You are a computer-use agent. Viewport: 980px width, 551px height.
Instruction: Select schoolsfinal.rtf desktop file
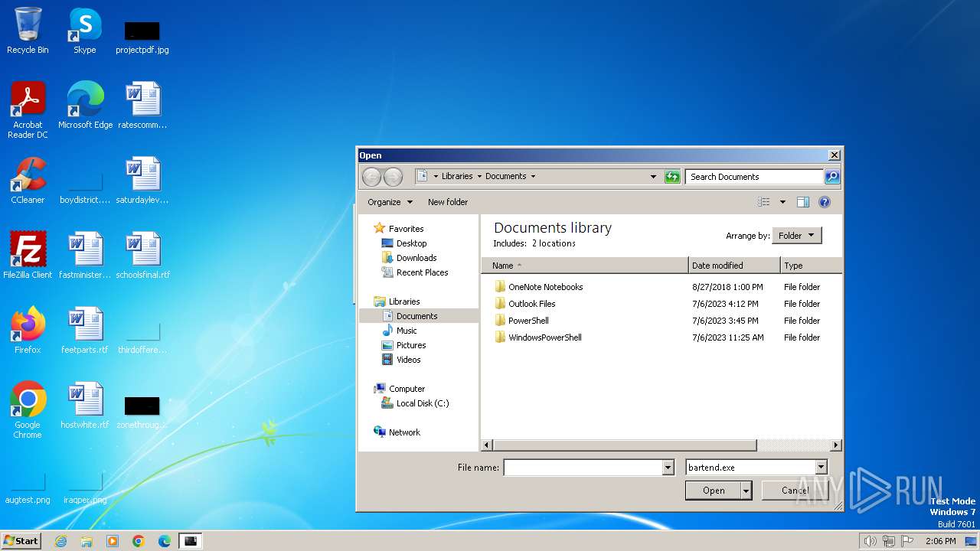tap(142, 256)
